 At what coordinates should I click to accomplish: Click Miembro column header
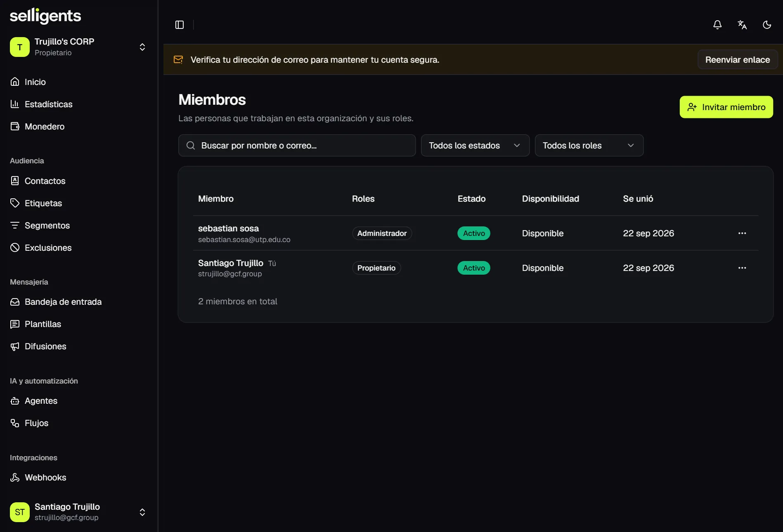(216, 199)
